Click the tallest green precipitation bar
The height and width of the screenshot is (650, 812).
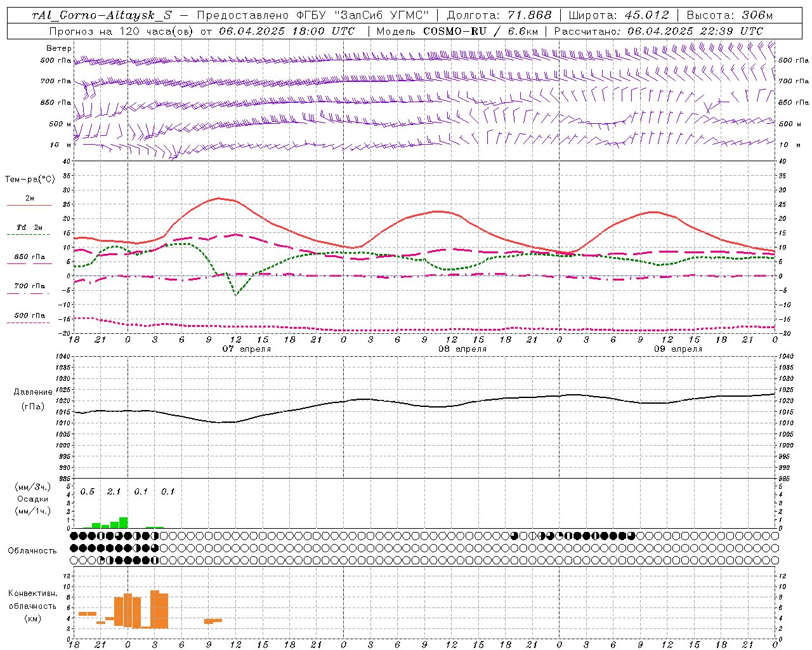[x=124, y=523]
